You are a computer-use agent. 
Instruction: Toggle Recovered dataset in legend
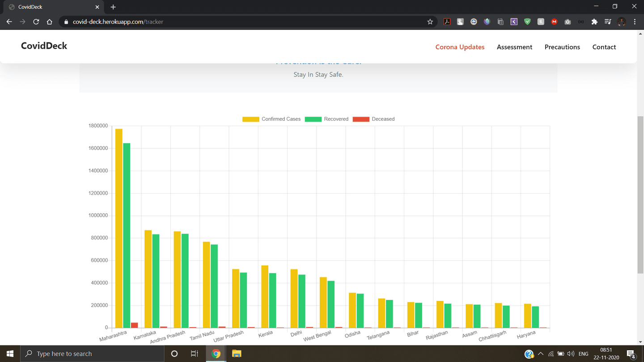326,119
